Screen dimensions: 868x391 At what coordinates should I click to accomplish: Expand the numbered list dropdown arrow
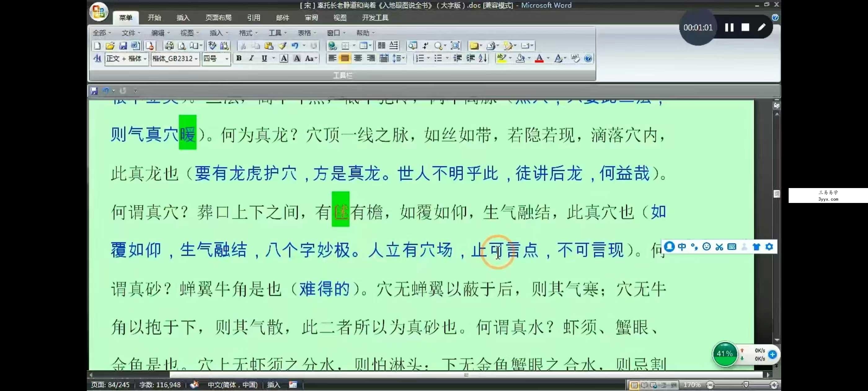click(428, 59)
